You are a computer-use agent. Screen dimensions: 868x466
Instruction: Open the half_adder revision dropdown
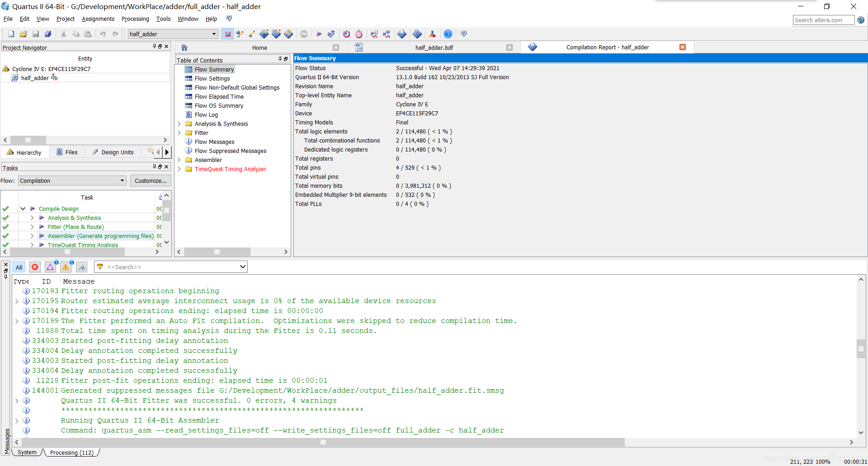(x=173, y=34)
